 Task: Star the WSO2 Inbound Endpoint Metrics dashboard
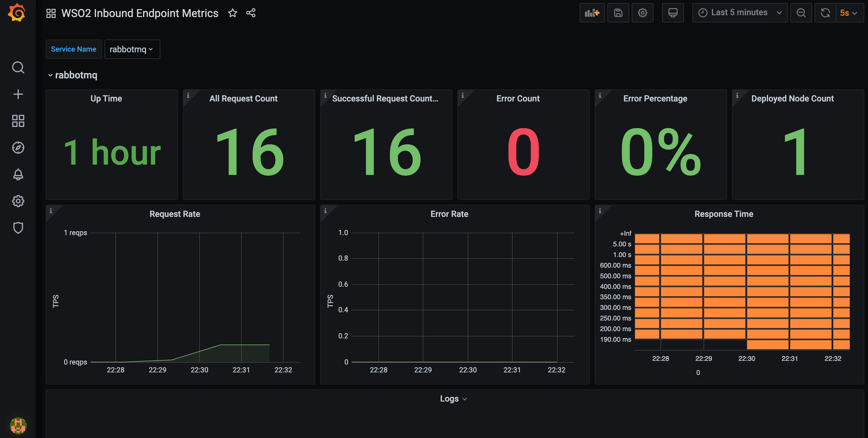pyautogui.click(x=233, y=13)
